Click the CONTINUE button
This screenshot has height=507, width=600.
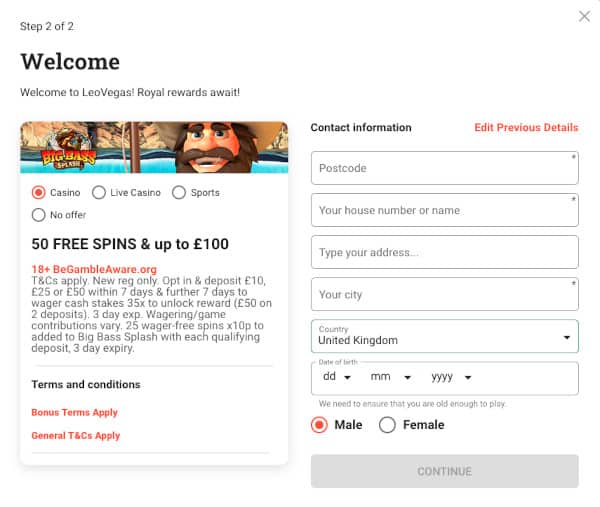pyautogui.click(x=445, y=471)
